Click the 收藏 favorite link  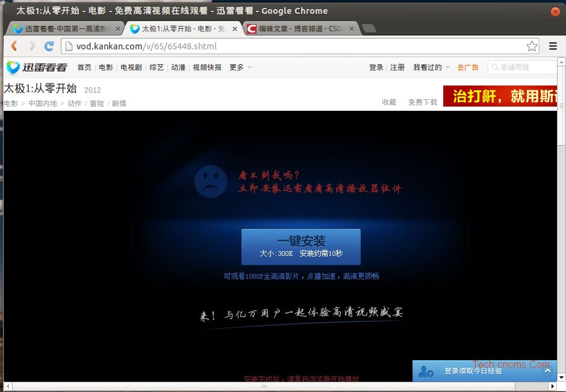click(x=389, y=102)
